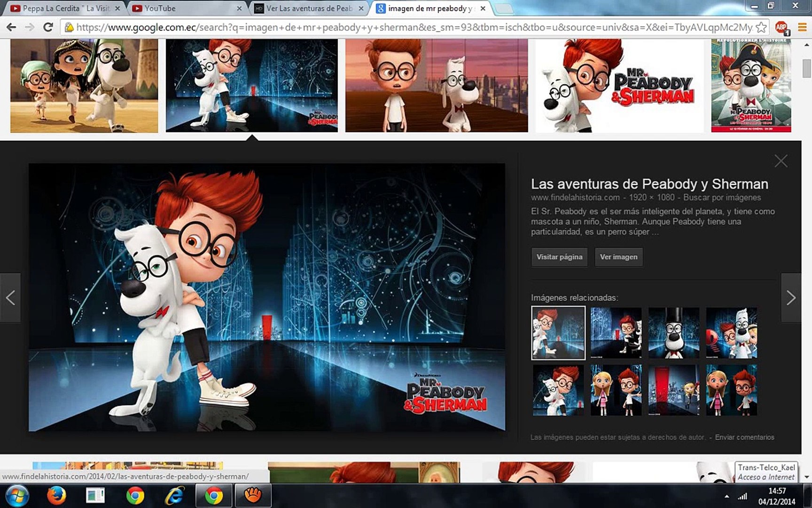Image resolution: width=812 pixels, height=508 pixels.
Task: Launch Firefox from the taskbar
Action: tap(57, 496)
